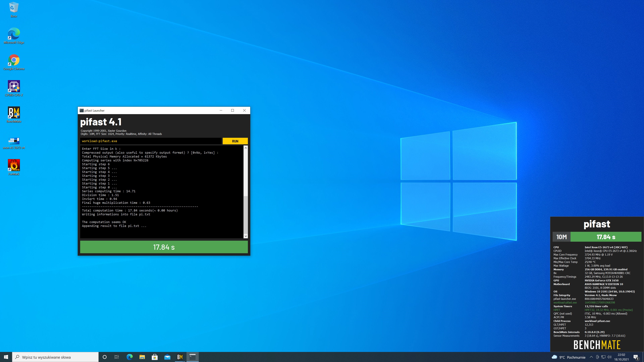Click the workload-pifast.exe field in the launcher
The height and width of the screenshot is (362, 644).
point(151,141)
